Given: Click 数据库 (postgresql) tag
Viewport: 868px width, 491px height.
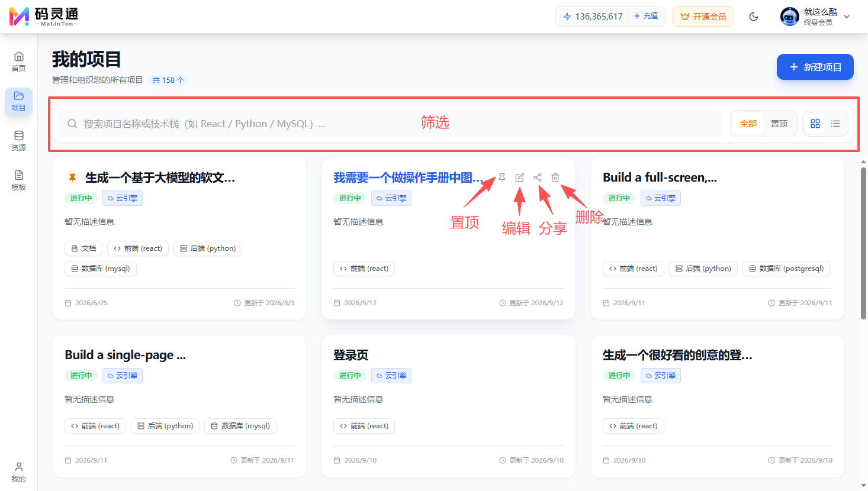Looking at the screenshot, I should click(x=786, y=269).
